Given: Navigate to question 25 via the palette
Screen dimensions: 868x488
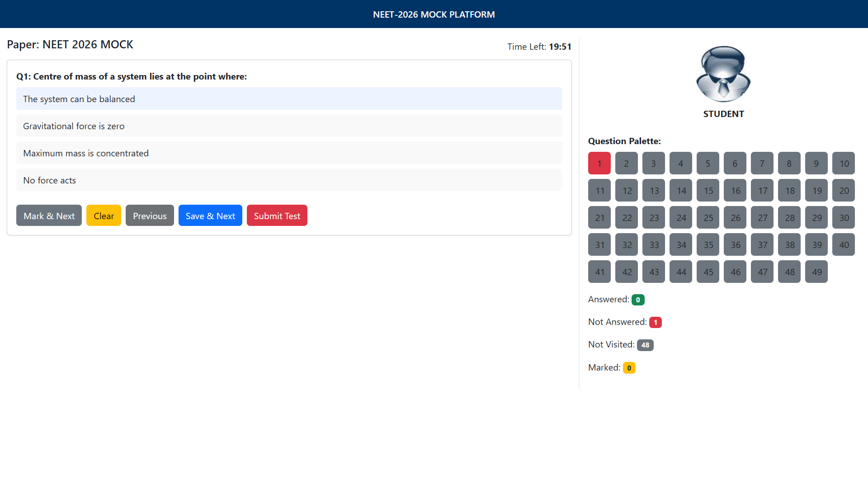Looking at the screenshot, I should pos(708,217).
